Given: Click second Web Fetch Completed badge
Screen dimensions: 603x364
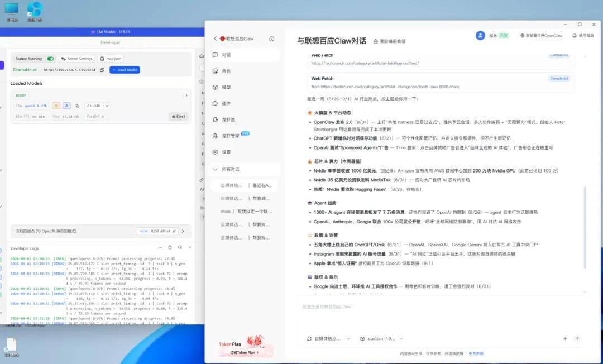Looking at the screenshot, I should point(558,78).
